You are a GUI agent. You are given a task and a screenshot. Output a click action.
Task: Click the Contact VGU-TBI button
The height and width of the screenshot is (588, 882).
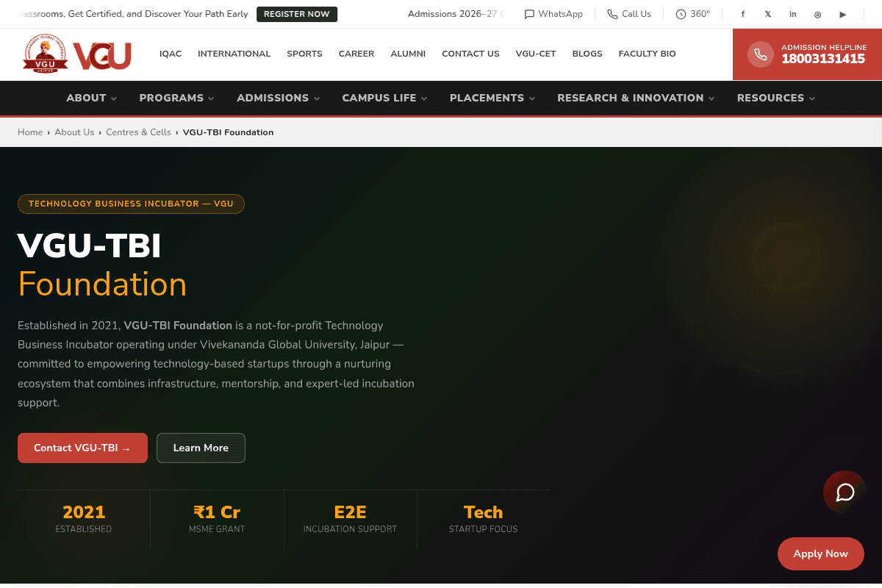coord(82,448)
